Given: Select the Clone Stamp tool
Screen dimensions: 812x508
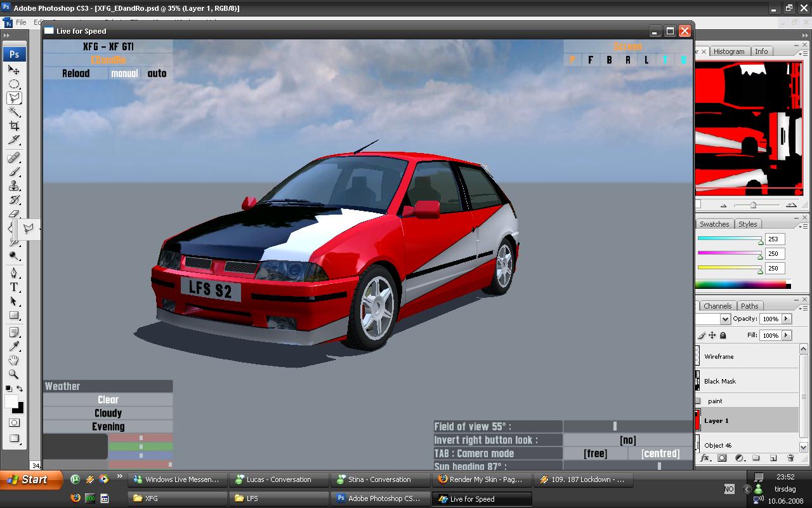Looking at the screenshot, I should click(14, 185).
